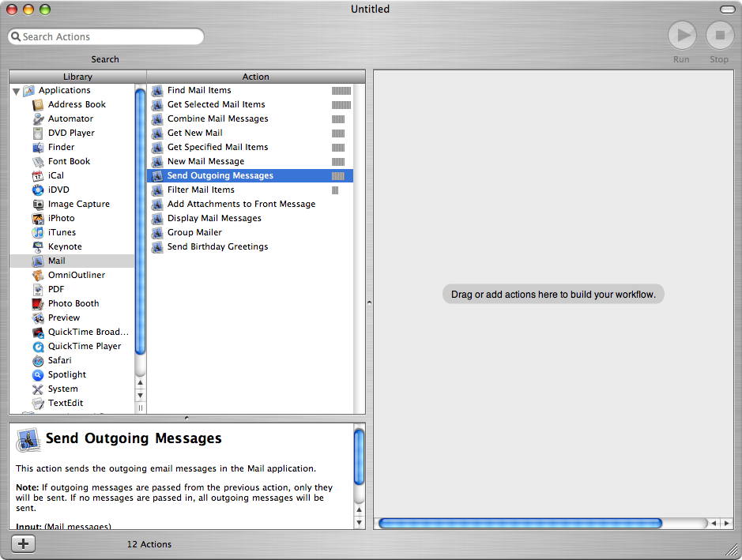Choose the DVD Player icon
The height and width of the screenshot is (560, 742).
point(38,133)
